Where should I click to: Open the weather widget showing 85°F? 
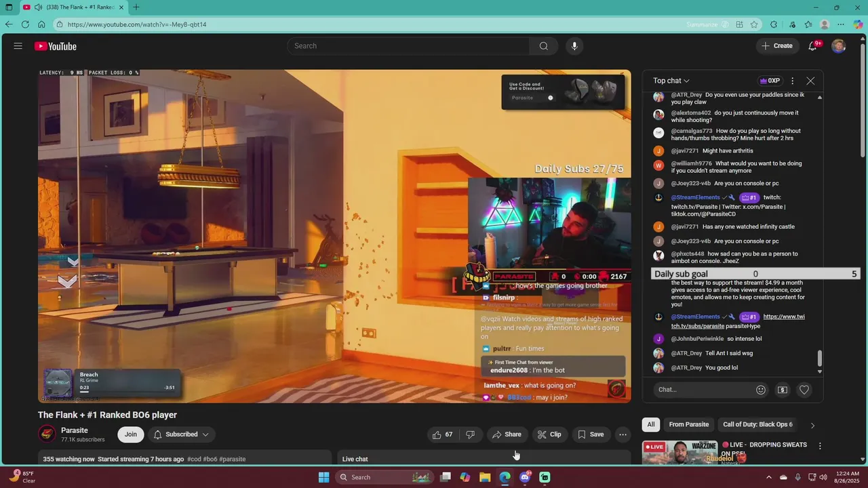pyautogui.click(x=22, y=477)
